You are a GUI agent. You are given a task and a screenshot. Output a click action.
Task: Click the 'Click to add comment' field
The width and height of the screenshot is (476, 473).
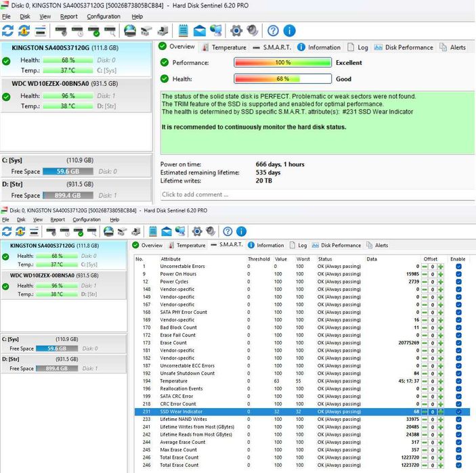click(x=317, y=194)
